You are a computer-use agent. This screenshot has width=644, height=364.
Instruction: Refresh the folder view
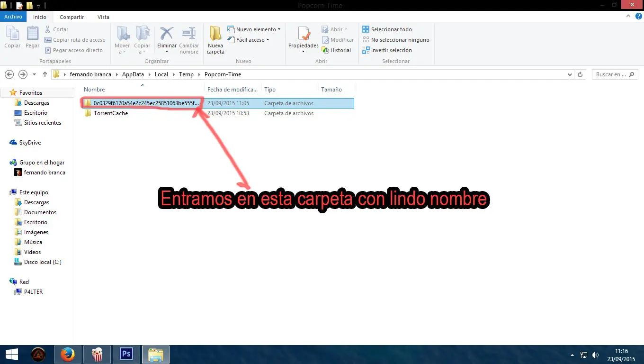point(581,74)
